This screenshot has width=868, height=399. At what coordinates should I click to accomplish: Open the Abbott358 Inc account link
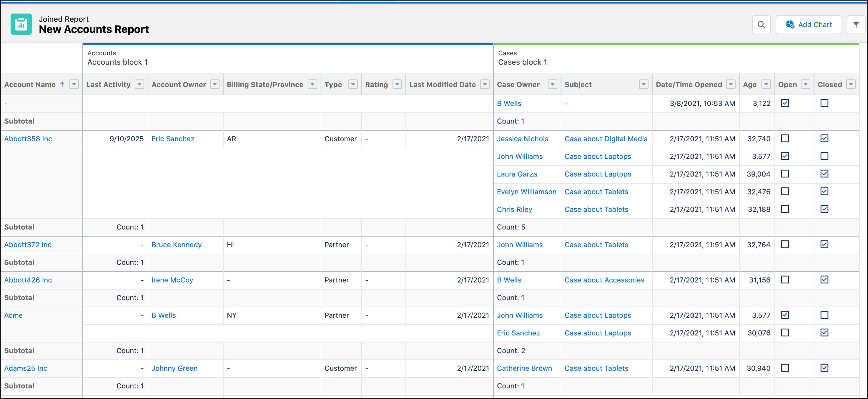click(28, 139)
